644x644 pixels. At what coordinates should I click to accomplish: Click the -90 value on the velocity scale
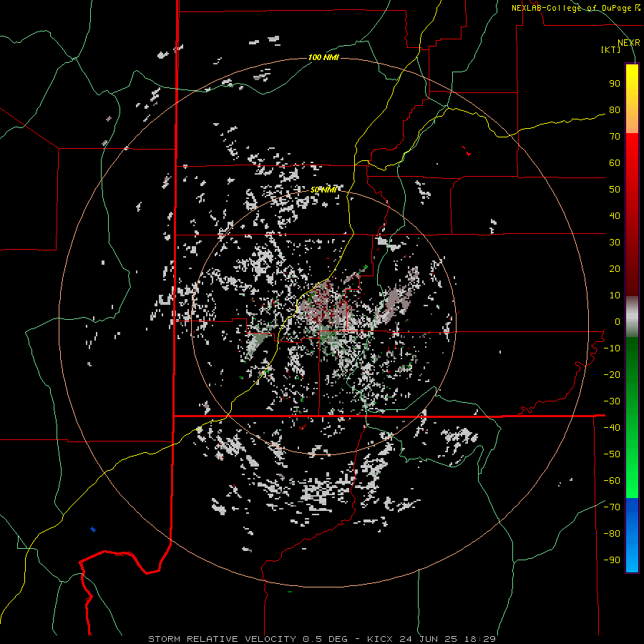pyautogui.click(x=612, y=560)
